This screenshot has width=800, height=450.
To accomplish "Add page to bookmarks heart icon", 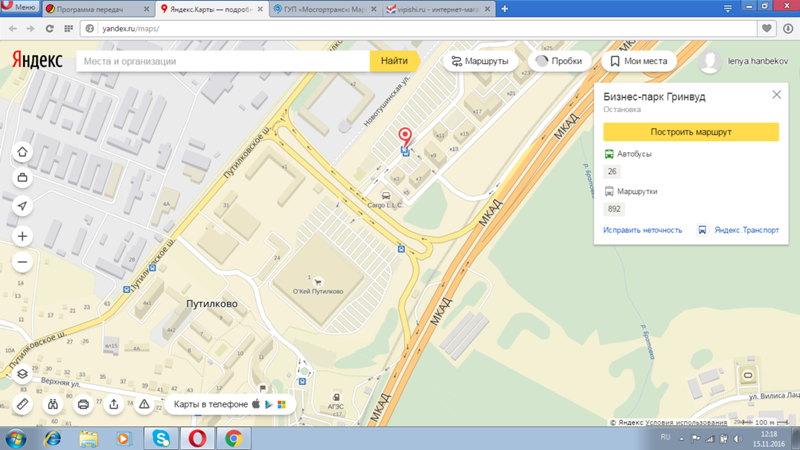I will tap(766, 29).
